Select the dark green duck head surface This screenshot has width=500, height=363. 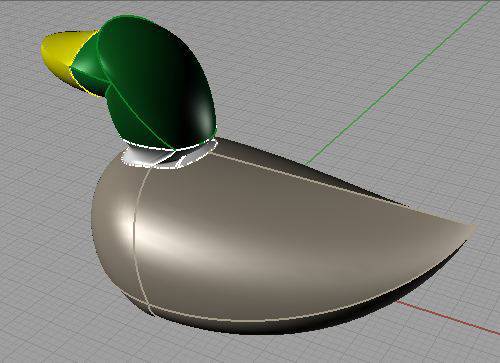[x=150, y=80]
